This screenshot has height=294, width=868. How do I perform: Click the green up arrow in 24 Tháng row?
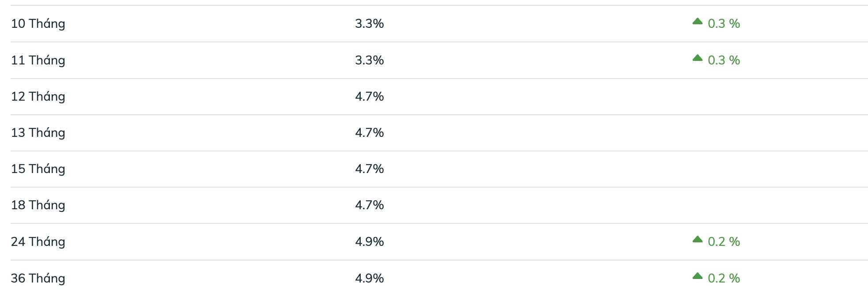[697, 239]
